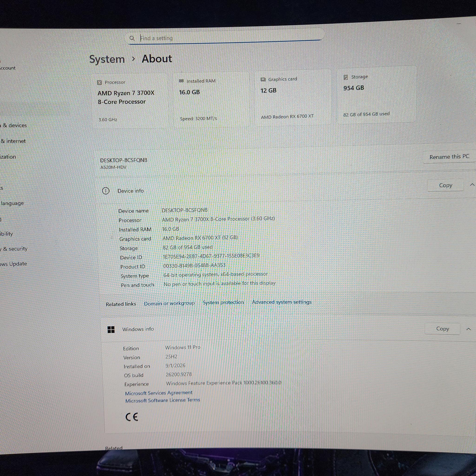Click the Processor card chip icon
Viewport: 476px width, 476px height.
99,83
